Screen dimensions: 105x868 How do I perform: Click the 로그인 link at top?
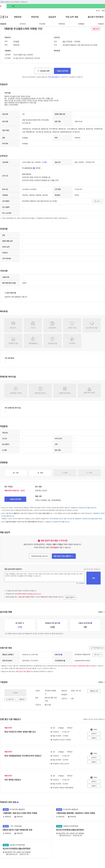tap(98, 10)
